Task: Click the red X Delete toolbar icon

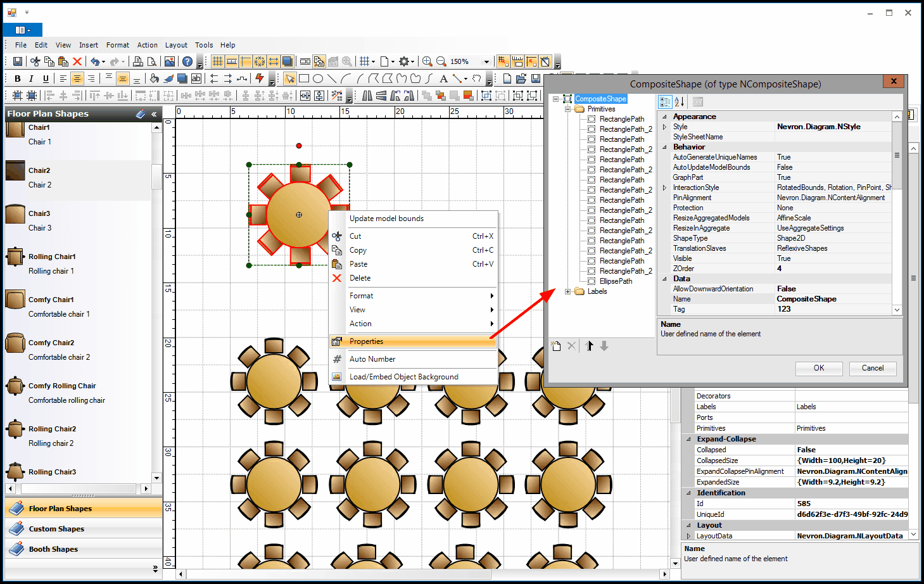Action: [77, 61]
